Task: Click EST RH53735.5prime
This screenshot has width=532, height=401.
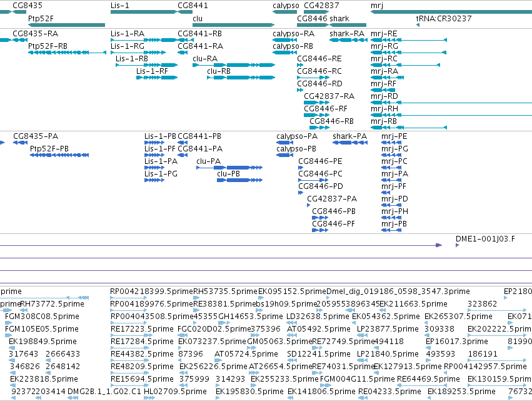Action: point(196,298)
